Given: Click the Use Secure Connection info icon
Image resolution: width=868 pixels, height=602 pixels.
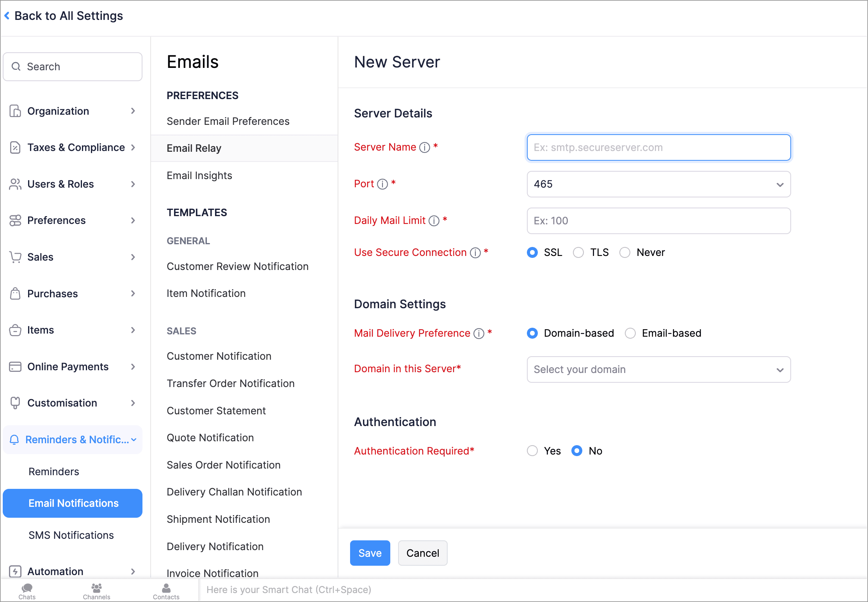Looking at the screenshot, I should (x=475, y=253).
